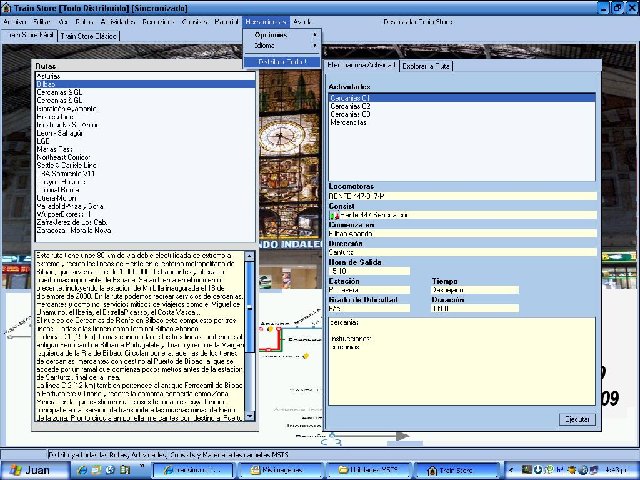Screen dimensions: 640x480
Task: Expand the Idioma submenu
Action: 266,46
